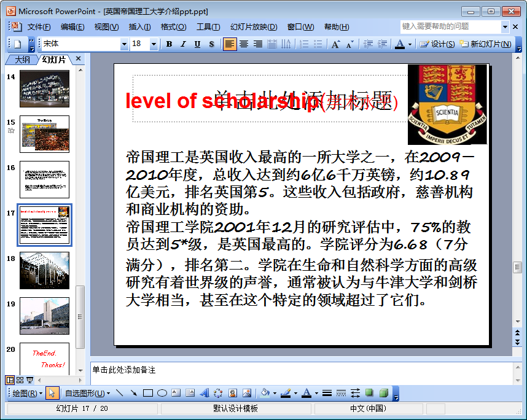Open the font name dropdown

[124, 44]
